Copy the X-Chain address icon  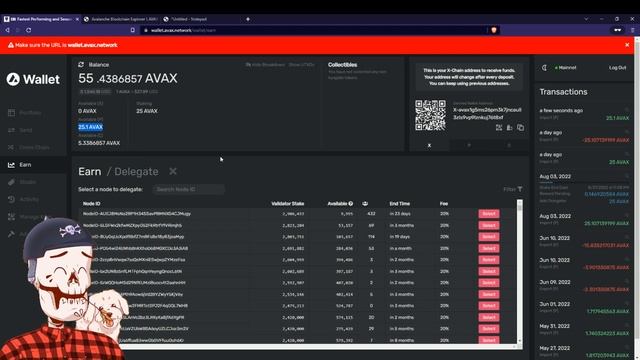point(520,127)
